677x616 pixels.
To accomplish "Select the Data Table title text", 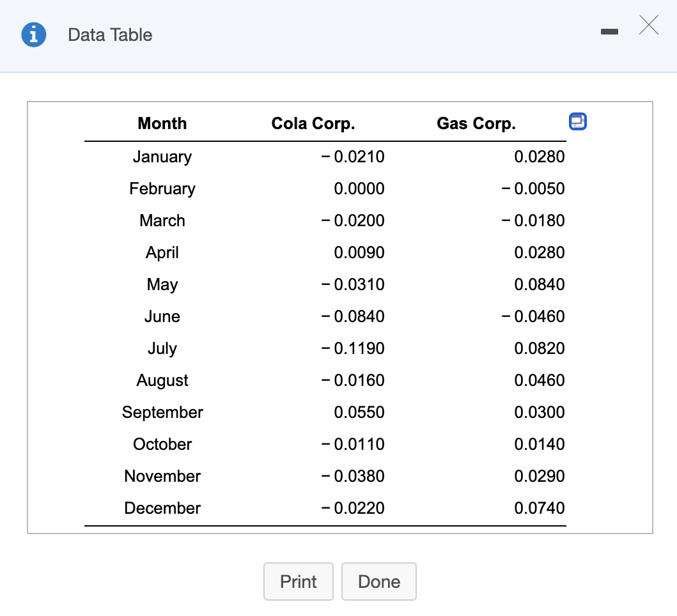I will pos(110,35).
